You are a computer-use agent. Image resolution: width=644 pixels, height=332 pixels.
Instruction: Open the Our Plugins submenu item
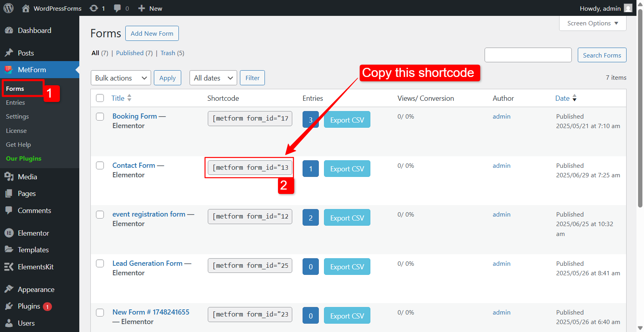click(24, 158)
